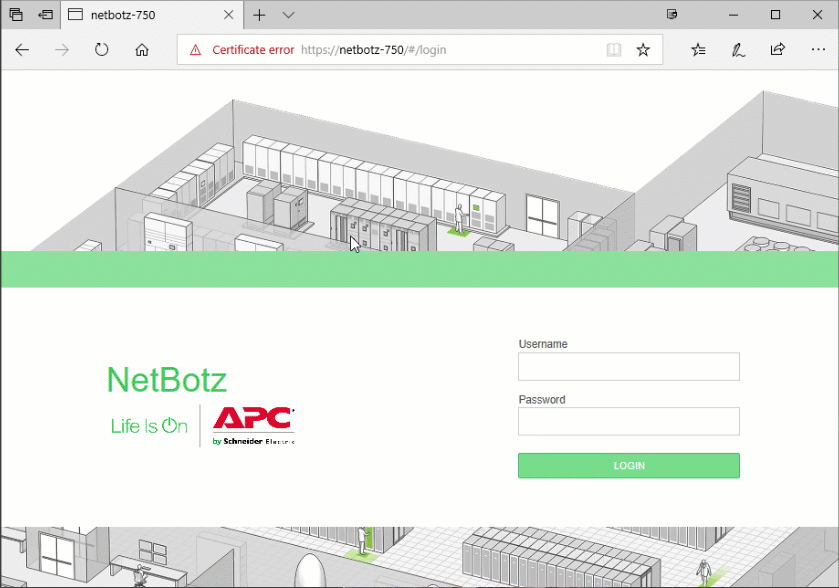Open the Favorites hub
Image resolution: width=839 pixels, height=588 pixels.
pyautogui.click(x=698, y=50)
